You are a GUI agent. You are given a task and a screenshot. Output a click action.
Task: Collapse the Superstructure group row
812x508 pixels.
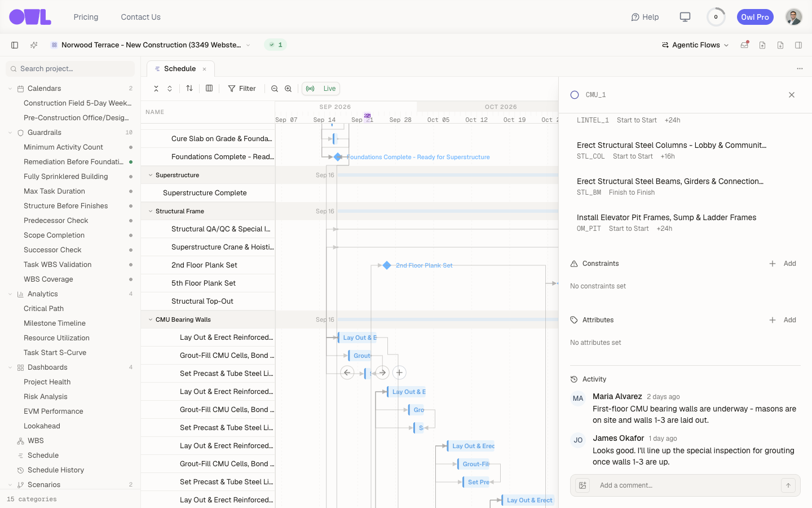(151, 175)
